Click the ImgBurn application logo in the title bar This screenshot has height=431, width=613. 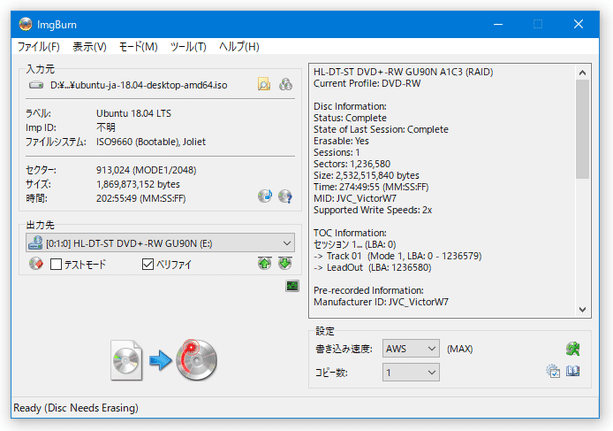25,24
